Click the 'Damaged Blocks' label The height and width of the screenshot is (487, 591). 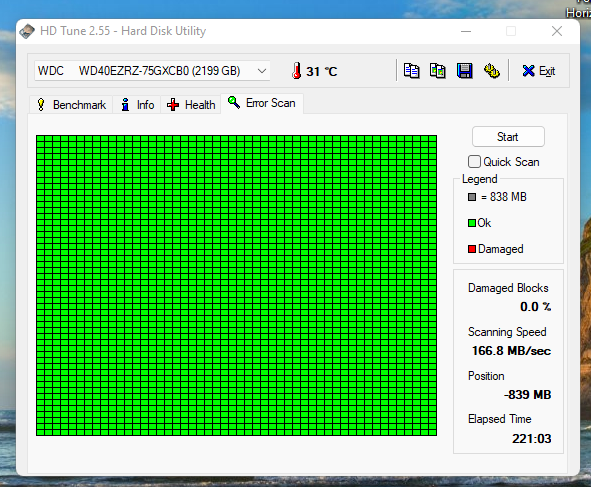[508, 288]
